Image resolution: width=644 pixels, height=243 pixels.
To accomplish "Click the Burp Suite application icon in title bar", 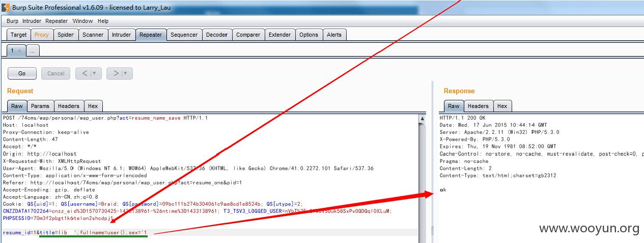I will (x=6, y=7).
